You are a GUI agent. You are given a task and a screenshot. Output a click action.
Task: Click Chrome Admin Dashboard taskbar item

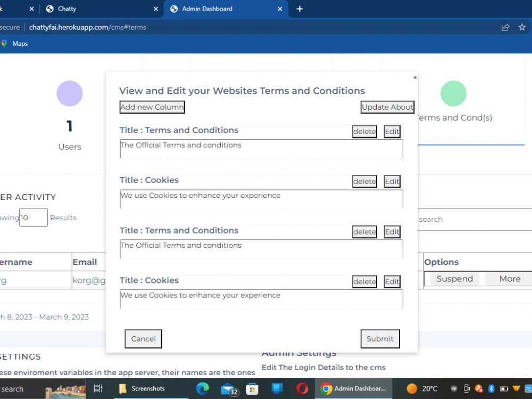point(354,388)
